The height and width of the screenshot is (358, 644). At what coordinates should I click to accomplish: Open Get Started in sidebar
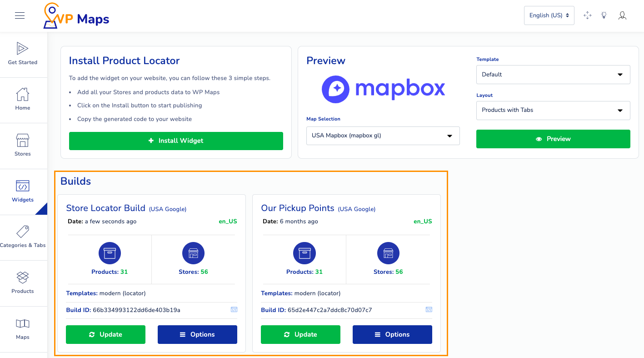click(23, 54)
